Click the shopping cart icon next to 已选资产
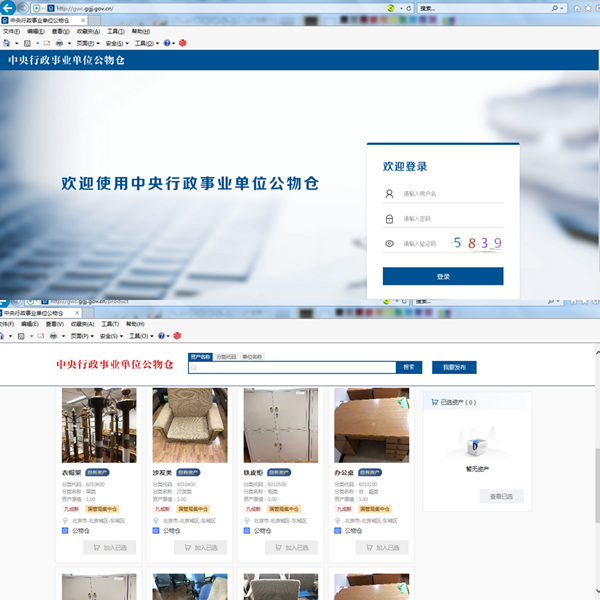The width and height of the screenshot is (600, 600). [x=433, y=402]
